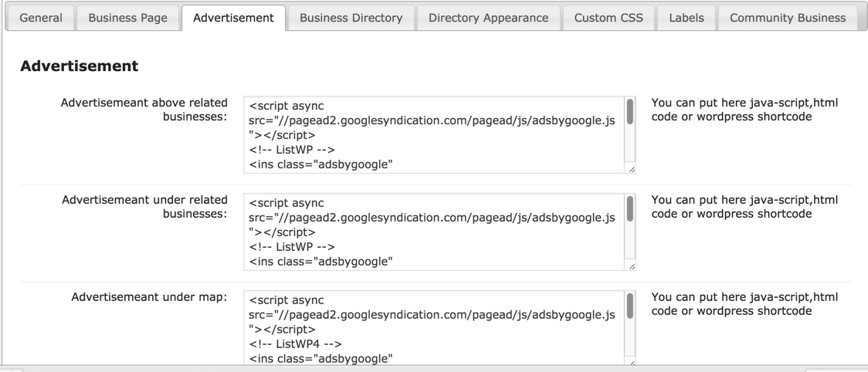Click inside the above related businesses code box
868x372 pixels.
pyautogui.click(x=432, y=135)
